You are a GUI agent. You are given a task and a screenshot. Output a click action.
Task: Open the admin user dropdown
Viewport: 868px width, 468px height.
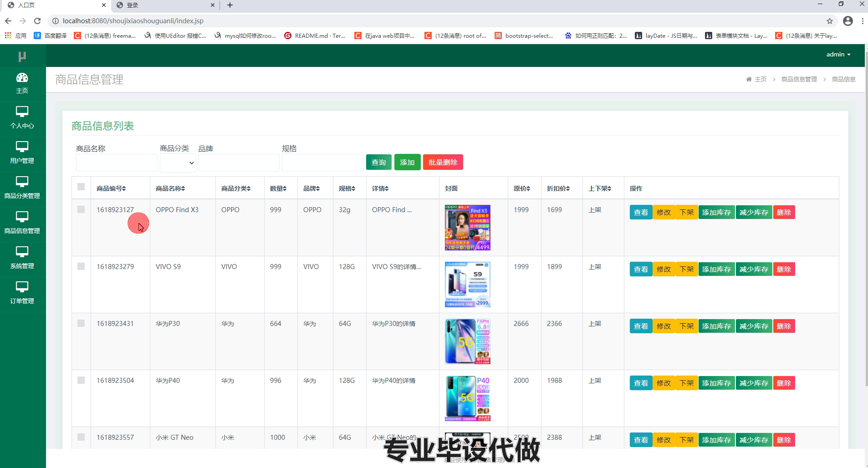838,54
